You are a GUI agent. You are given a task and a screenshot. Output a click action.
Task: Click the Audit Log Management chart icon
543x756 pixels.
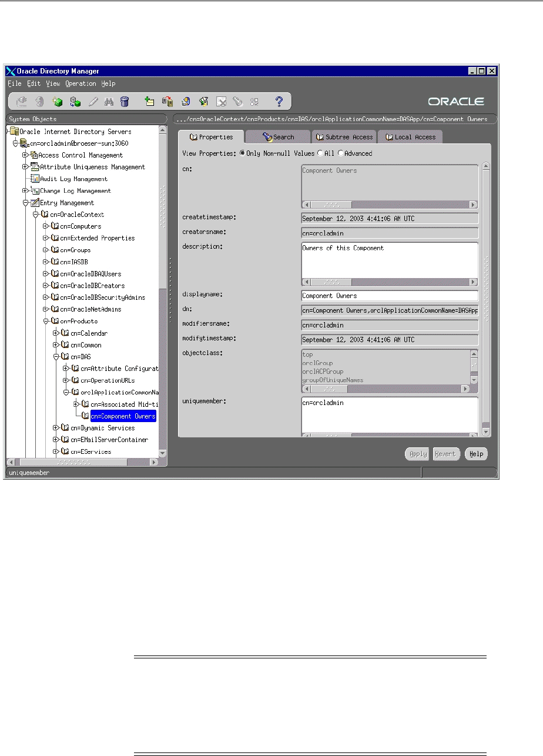(x=35, y=179)
